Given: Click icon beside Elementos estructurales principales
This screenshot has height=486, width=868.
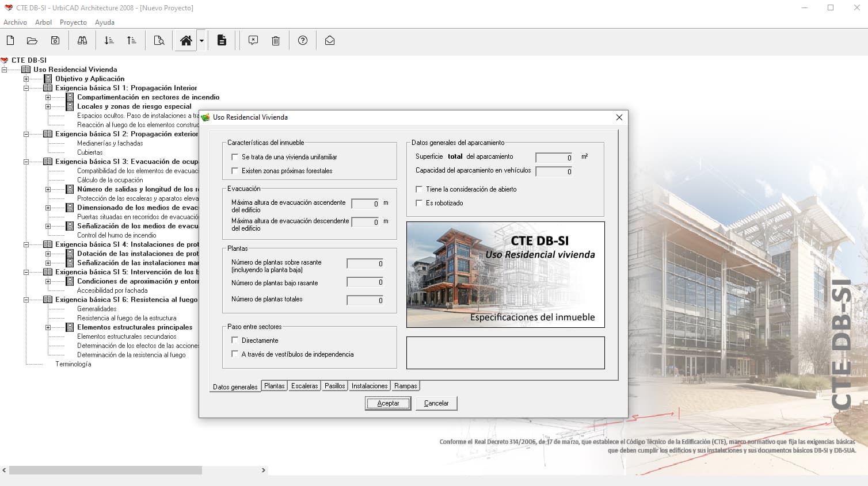Looking at the screenshot, I should [70, 327].
